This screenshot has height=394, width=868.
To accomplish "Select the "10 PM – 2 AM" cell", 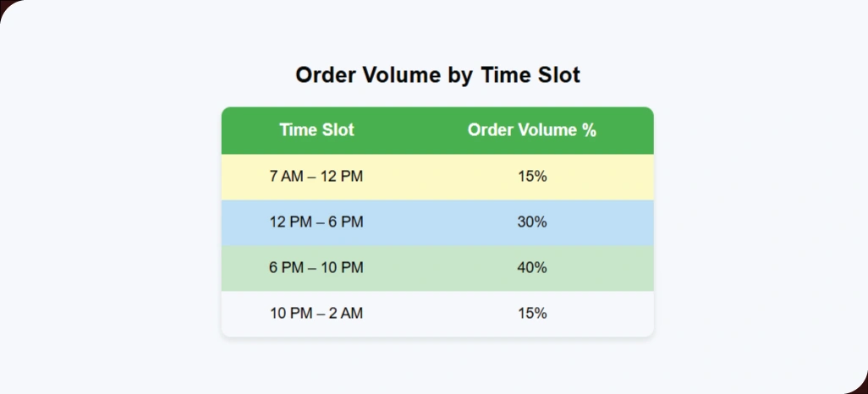I will (316, 314).
